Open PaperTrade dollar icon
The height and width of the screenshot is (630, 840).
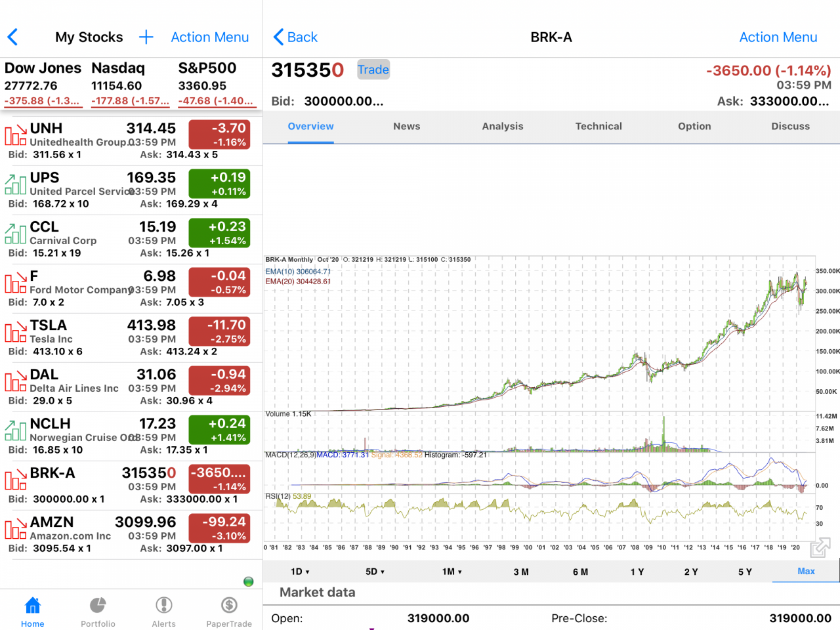coord(229,606)
